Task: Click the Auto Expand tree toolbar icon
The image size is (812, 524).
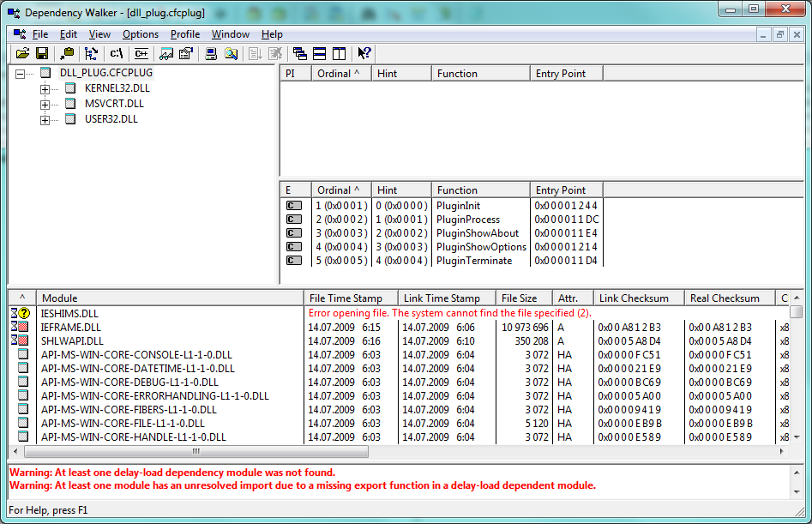Action: pos(91,53)
